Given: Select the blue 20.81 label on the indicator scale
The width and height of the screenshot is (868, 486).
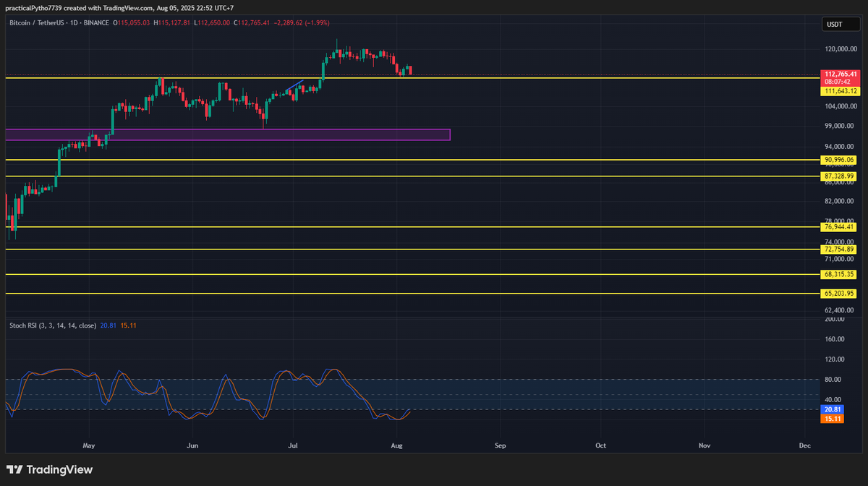Looking at the screenshot, I should coord(832,409).
